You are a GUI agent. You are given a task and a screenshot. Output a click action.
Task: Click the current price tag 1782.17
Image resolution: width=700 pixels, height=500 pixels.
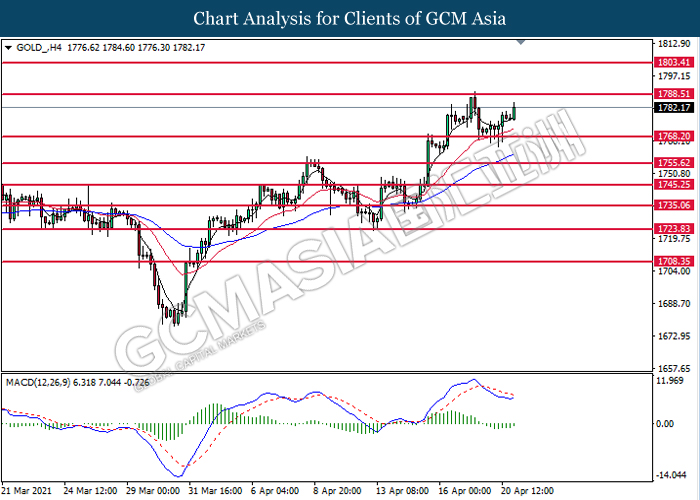(x=674, y=108)
